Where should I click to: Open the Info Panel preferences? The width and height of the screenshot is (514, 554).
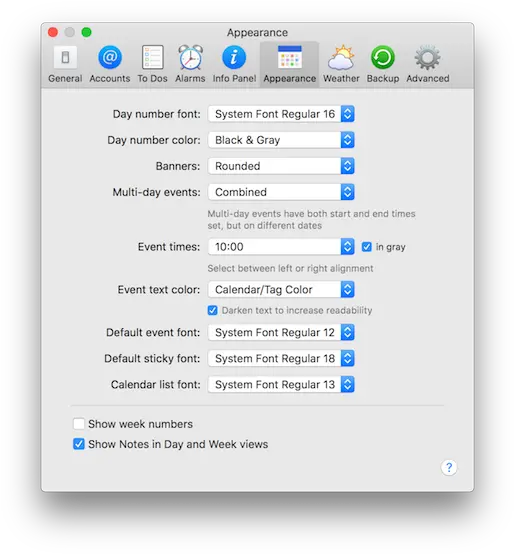234,64
